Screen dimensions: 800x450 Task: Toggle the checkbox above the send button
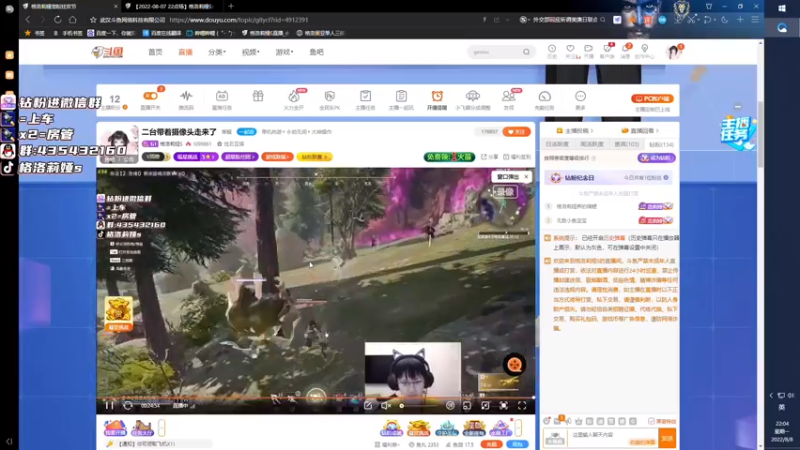[651, 421]
